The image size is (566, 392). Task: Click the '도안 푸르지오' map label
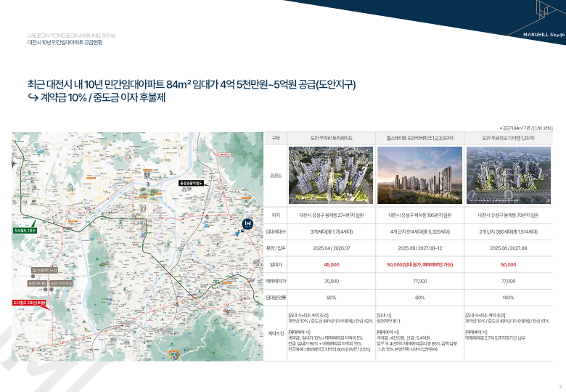coord(61,283)
